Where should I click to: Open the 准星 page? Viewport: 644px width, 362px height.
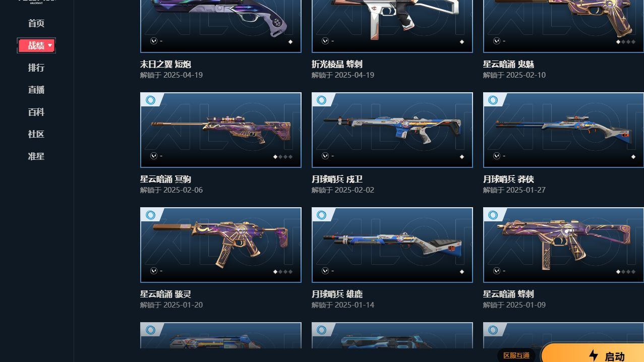36,156
